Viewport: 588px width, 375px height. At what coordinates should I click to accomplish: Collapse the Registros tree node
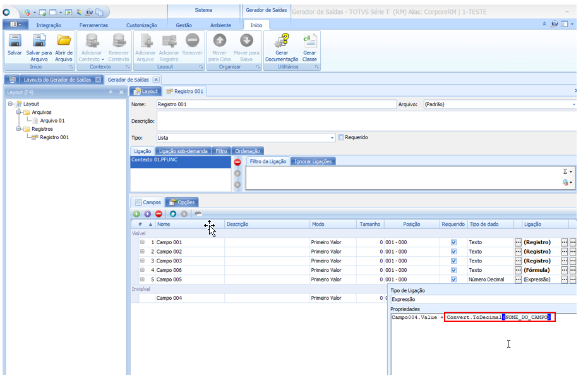pos(18,129)
